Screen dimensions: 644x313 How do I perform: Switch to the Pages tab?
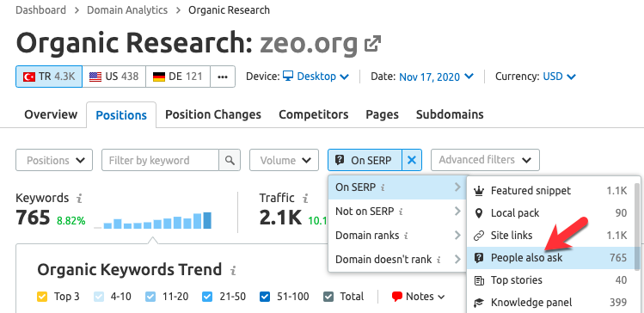(382, 114)
